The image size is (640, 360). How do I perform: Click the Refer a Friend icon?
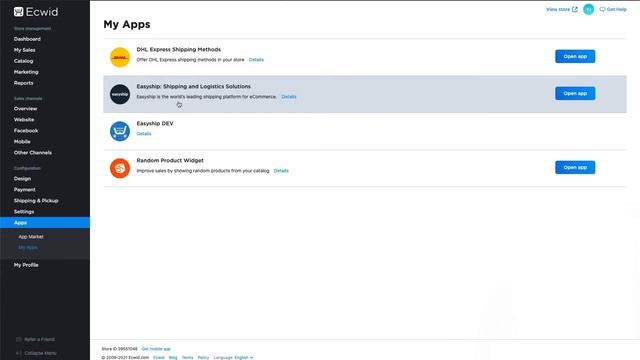pyautogui.click(x=18, y=339)
